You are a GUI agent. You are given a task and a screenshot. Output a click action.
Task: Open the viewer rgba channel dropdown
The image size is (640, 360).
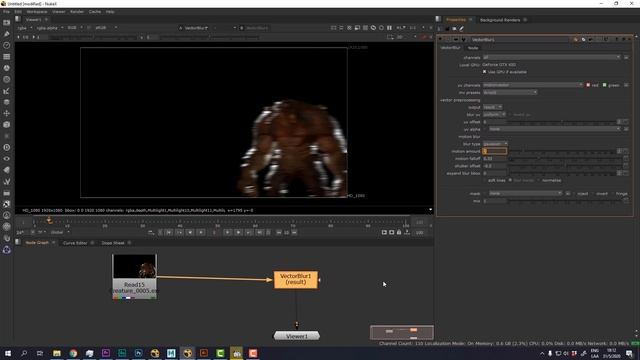click(x=24, y=28)
